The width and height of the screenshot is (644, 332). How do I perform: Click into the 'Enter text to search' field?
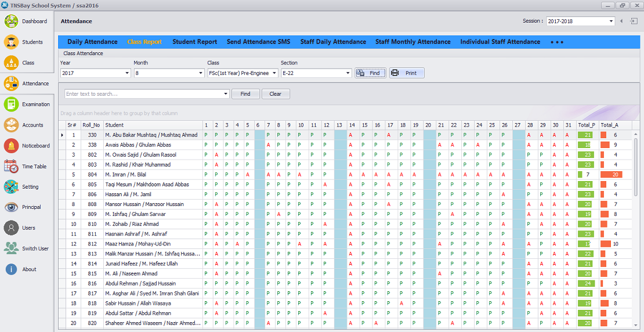143,94
